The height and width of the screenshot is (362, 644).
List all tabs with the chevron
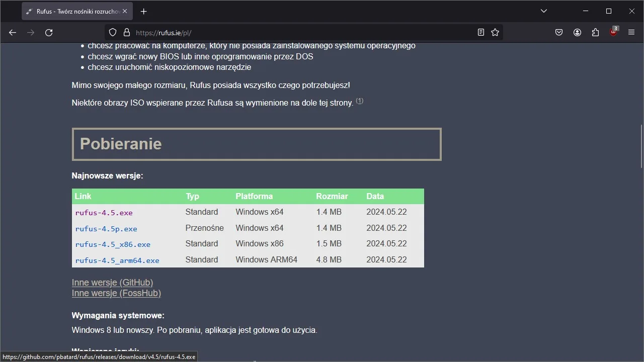(x=544, y=11)
